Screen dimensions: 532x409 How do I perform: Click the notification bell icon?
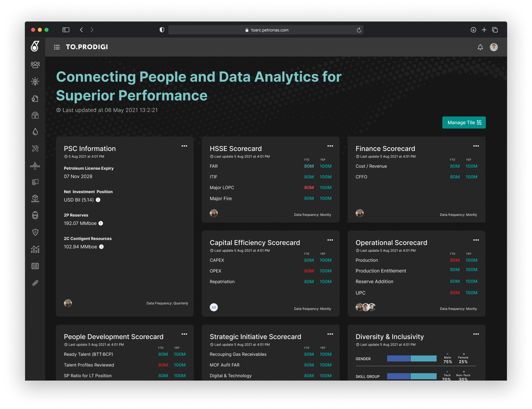point(480,47)
